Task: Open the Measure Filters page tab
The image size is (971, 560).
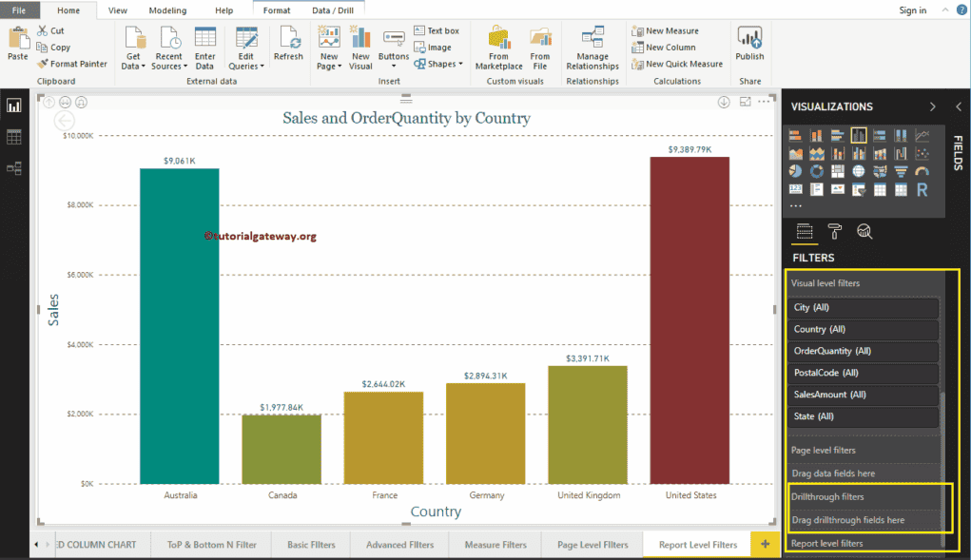Action: pyautogui.click(x=495, y=545)
